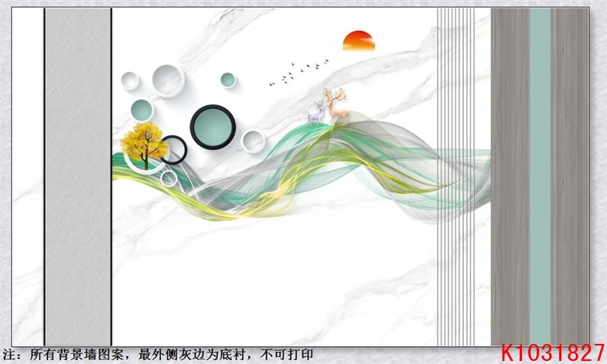Click the large white ring near top
The height and width of the screenshot is (364, 607).
[169, 80]
